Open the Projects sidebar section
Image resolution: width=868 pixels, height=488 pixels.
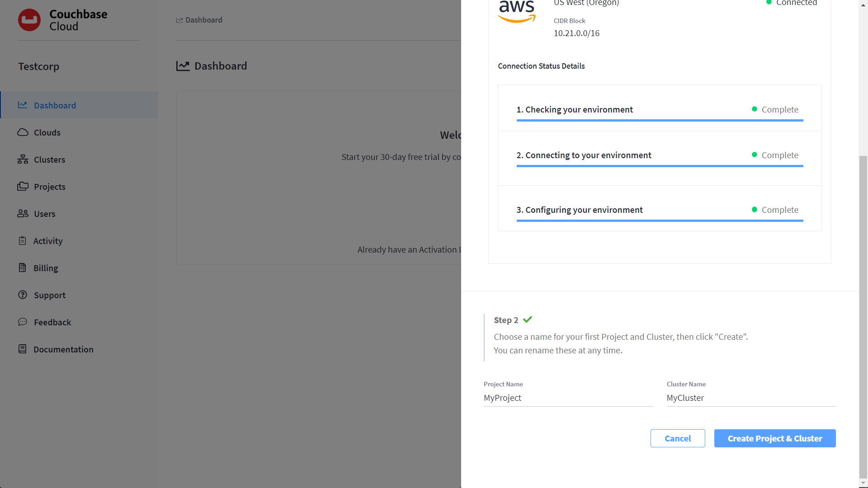[x=49, y=187]
